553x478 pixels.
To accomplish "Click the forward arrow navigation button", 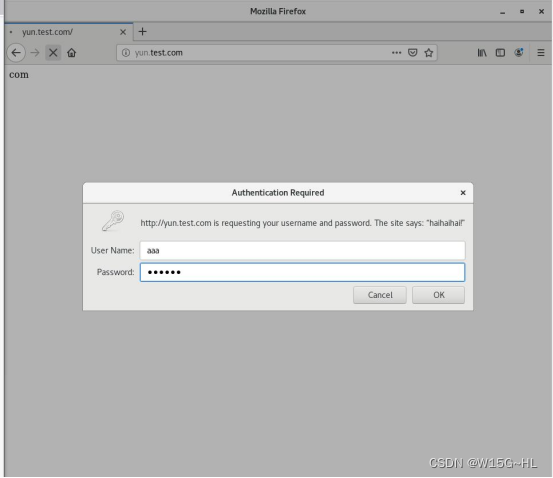I will (x=35, y=53).
